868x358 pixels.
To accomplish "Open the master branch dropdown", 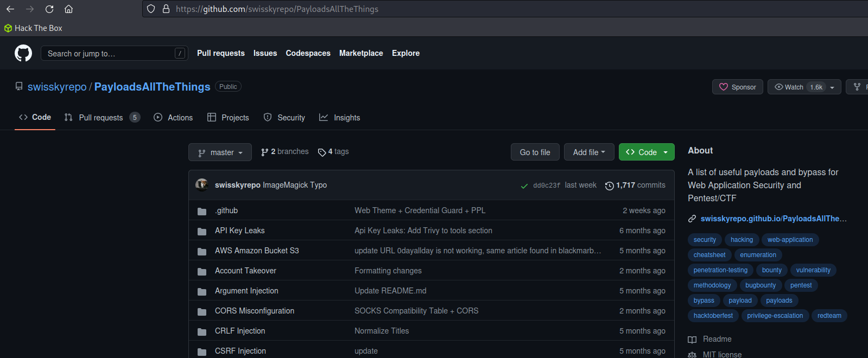I will [220, 152].
